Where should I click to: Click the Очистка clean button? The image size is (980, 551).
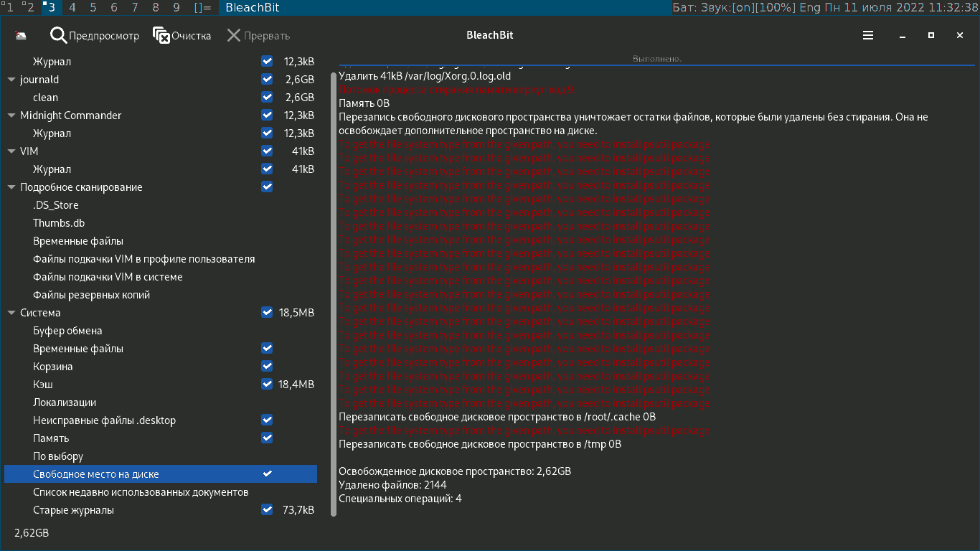(182, 35)
